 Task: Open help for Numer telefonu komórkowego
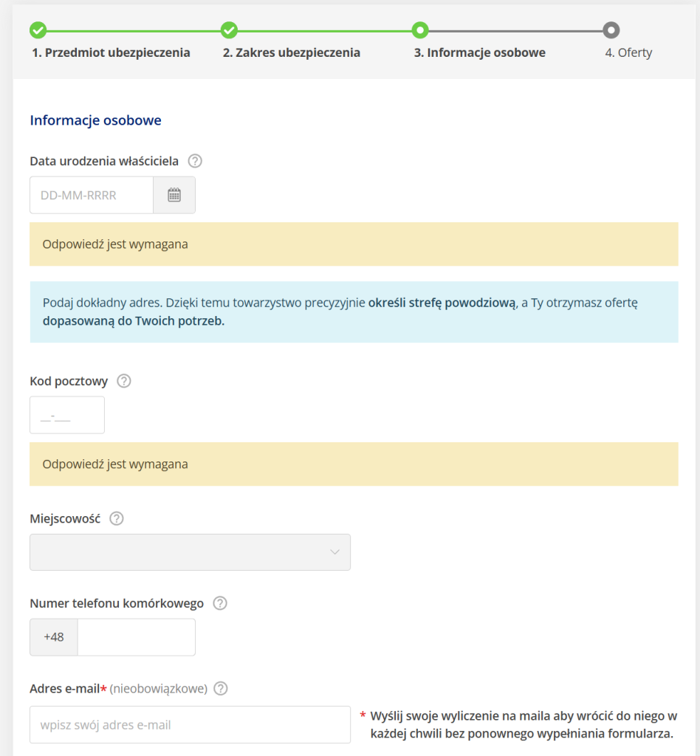[220, 603]
